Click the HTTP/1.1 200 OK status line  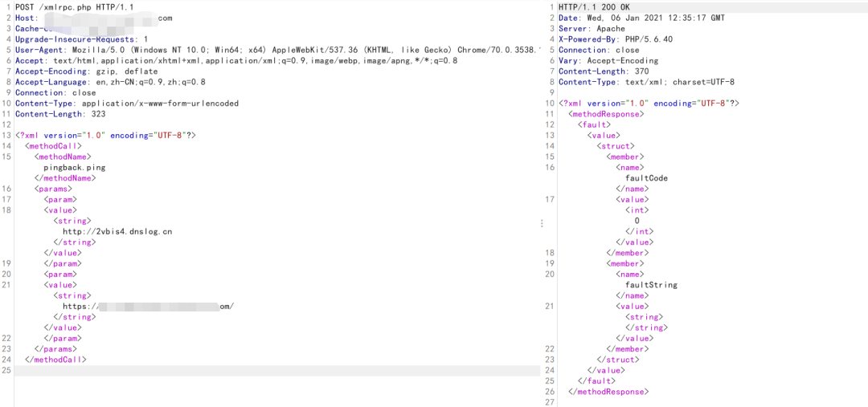[594, 7]
